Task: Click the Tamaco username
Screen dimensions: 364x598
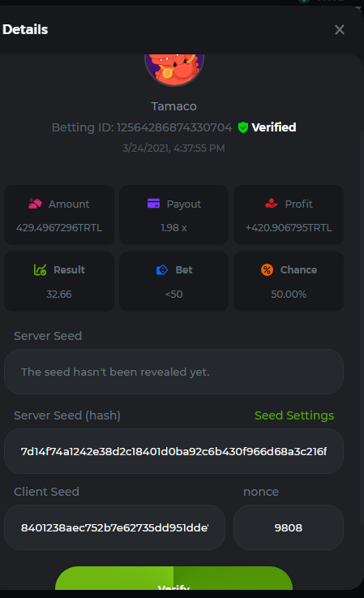Action: tap(173, 106)
